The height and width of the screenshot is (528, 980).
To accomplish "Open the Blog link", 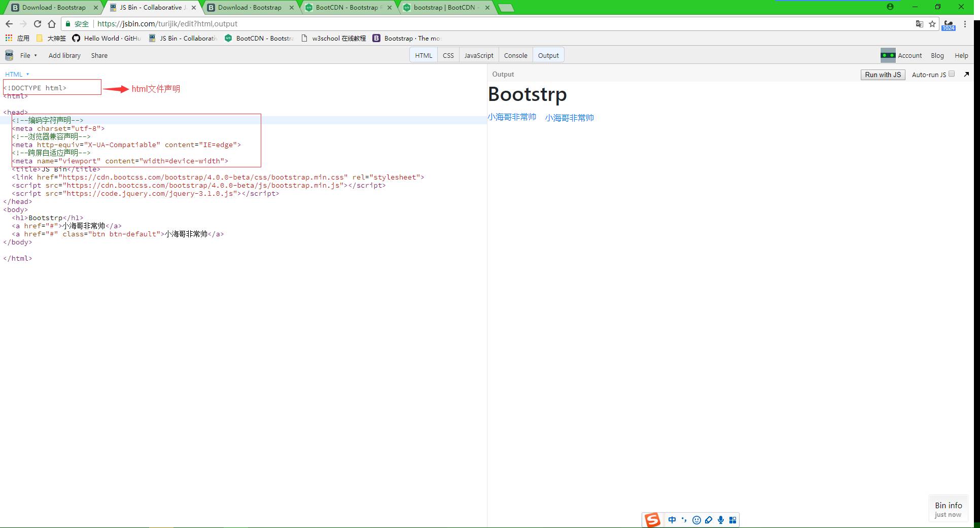I will pos(937,55).
